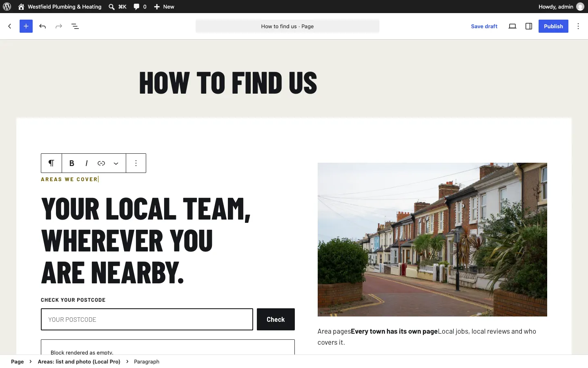This screenshot has height=368, width=588.
Task: Go back using the editor back arrow
Action: [10, 26]
